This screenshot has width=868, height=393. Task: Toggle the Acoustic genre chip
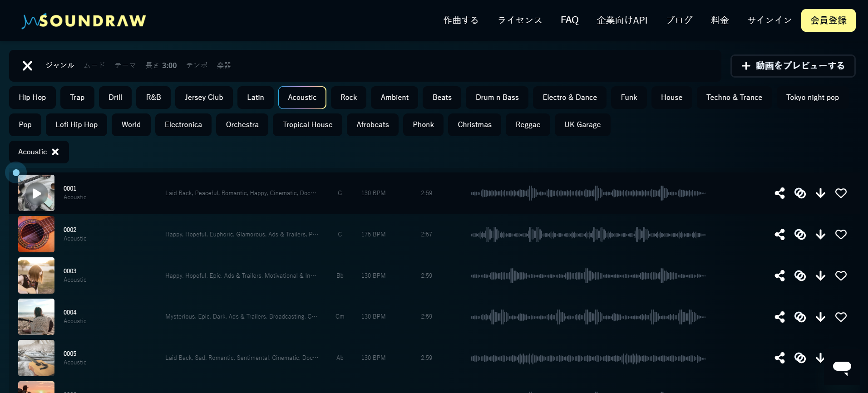(x=302, y=98)
